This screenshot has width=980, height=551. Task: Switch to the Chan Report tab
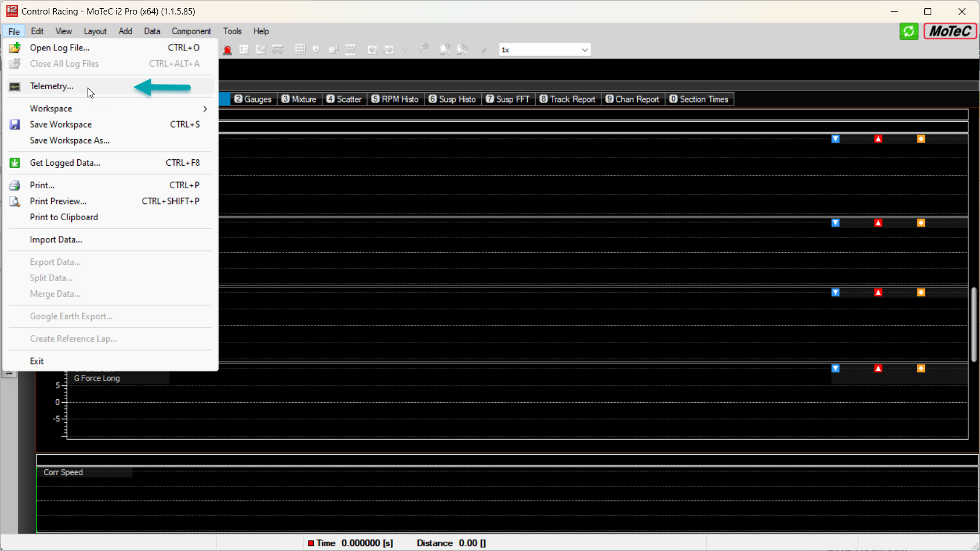[633, 99]
